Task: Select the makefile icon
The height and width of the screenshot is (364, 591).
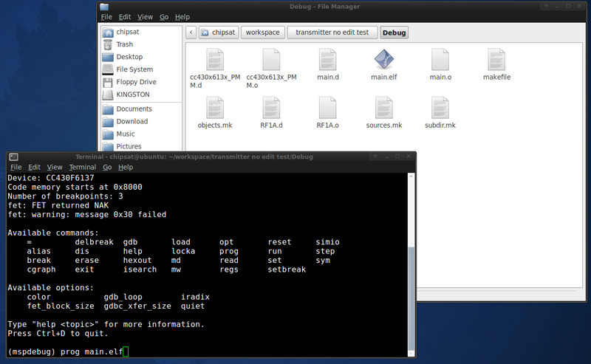Action: click(496, 60)
